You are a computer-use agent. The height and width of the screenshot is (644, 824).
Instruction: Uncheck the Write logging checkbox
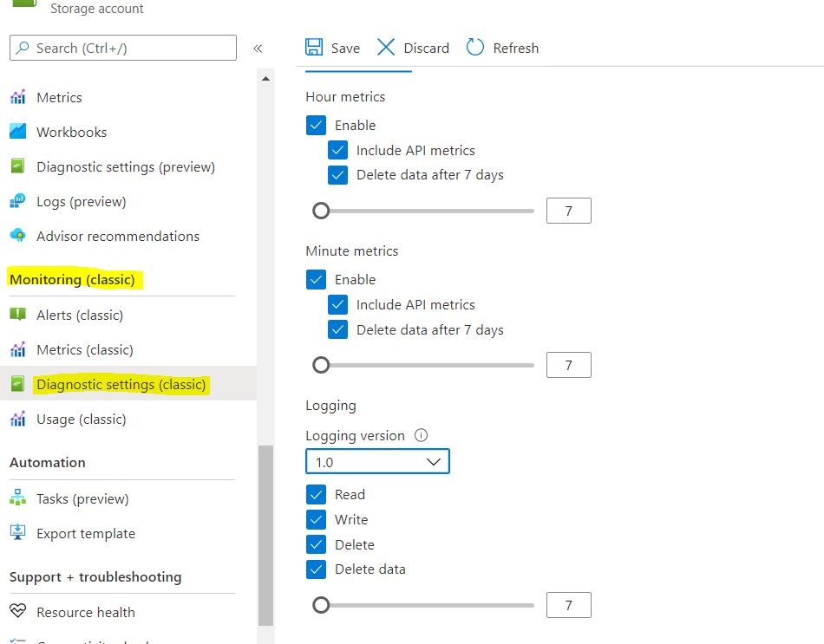(x=316, y=519)
